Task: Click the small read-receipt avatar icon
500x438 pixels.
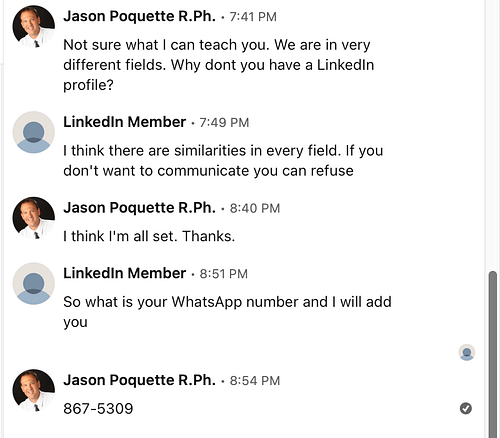Action: coord(467,352)
